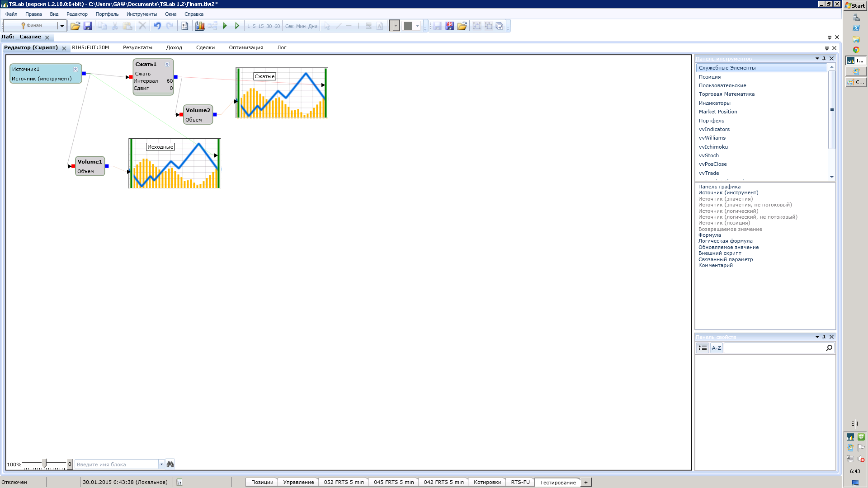868x488 pixels.
Task: Add new workspace tab with plus button
Action: [585, 482]
